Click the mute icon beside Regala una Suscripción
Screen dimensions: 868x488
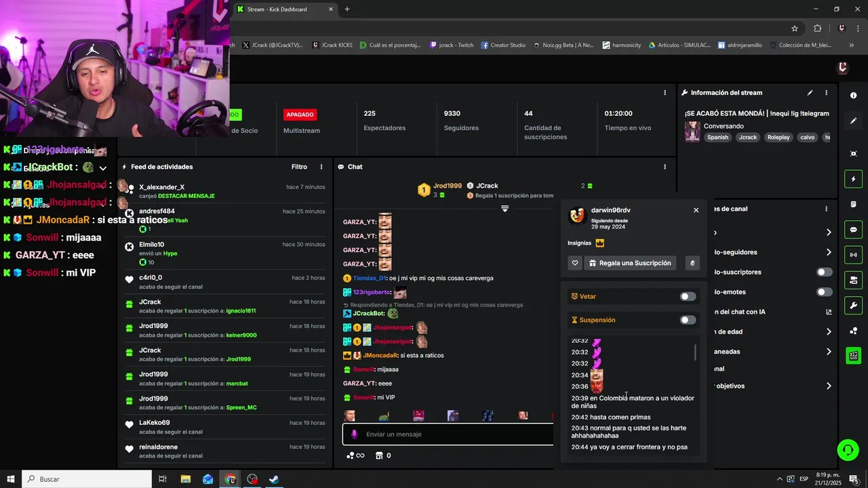692,263
